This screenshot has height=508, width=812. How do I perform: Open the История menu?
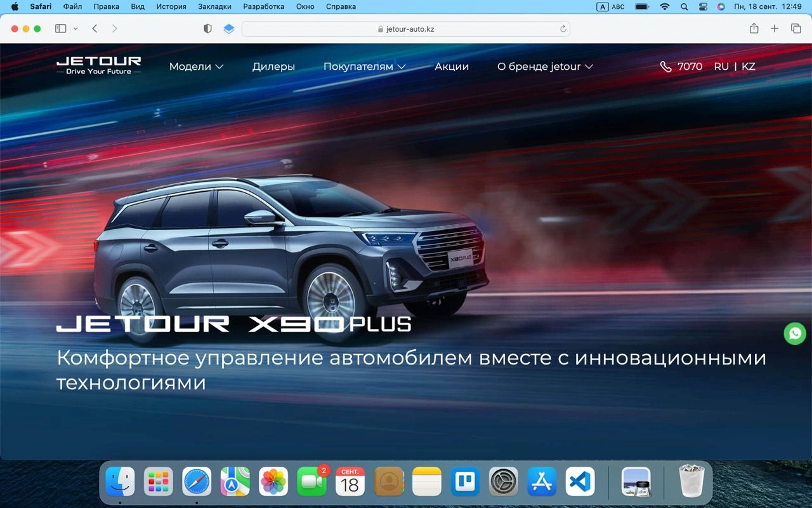pyautogui.click(x=171, y=7)
